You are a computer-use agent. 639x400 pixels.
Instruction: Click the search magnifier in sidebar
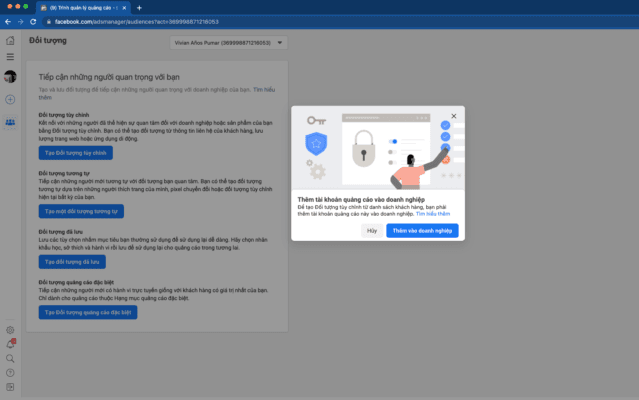pyautogui.click(x=10, y=358)
